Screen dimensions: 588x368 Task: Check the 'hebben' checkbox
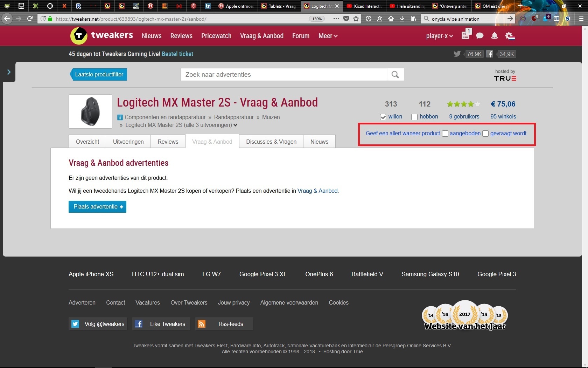click(414, 117)
